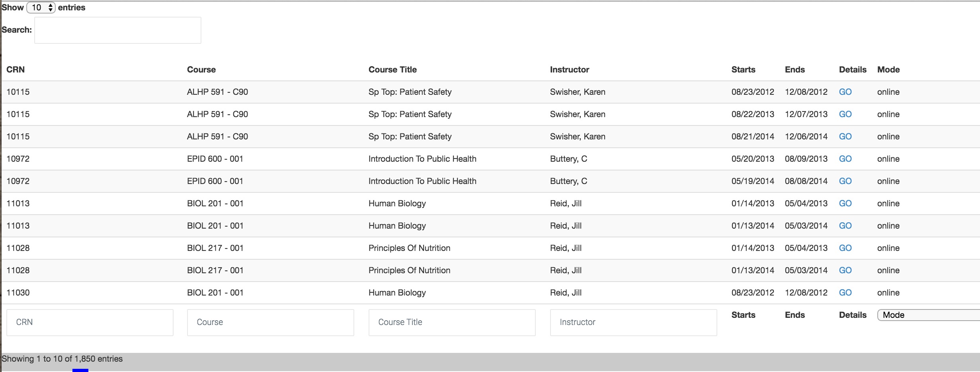This screenshot has height=372, width=980.
Task: Focus the Course column filter field
Action: [x=270, y=322]
